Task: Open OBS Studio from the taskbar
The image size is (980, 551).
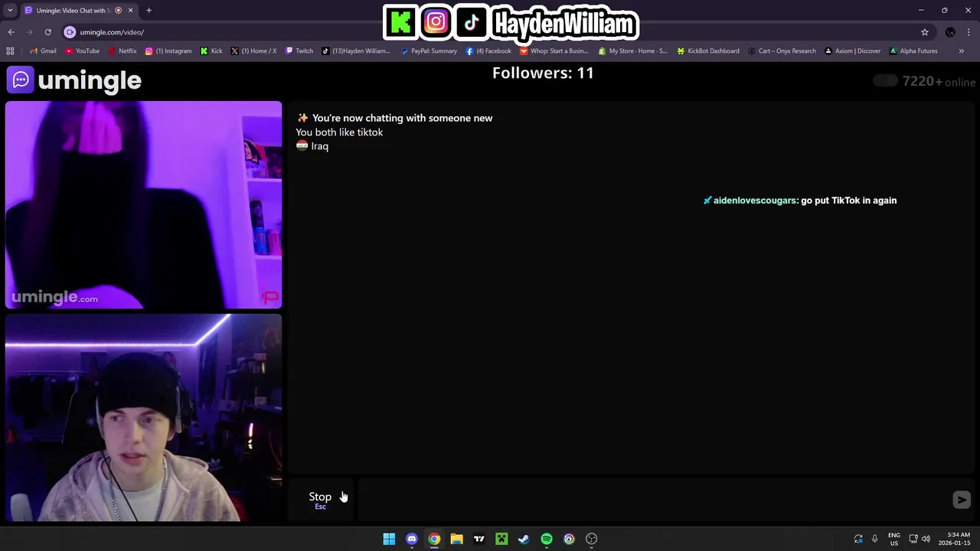Action: click(x=591, y=539)
